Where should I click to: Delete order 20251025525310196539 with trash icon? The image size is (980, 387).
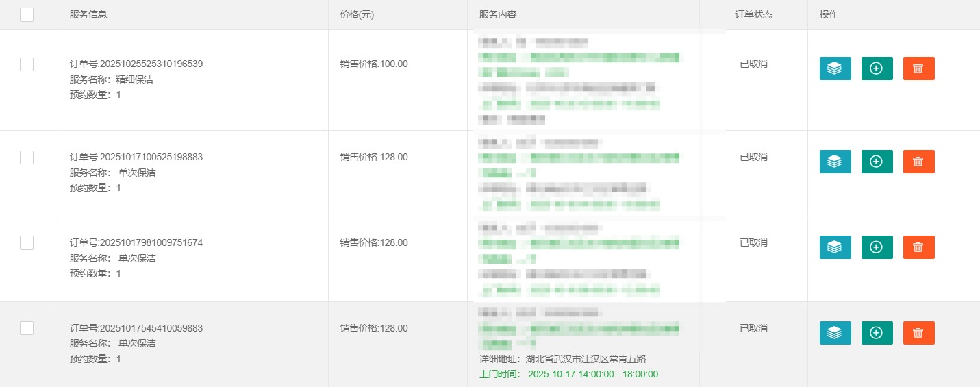tap(918, 68)
